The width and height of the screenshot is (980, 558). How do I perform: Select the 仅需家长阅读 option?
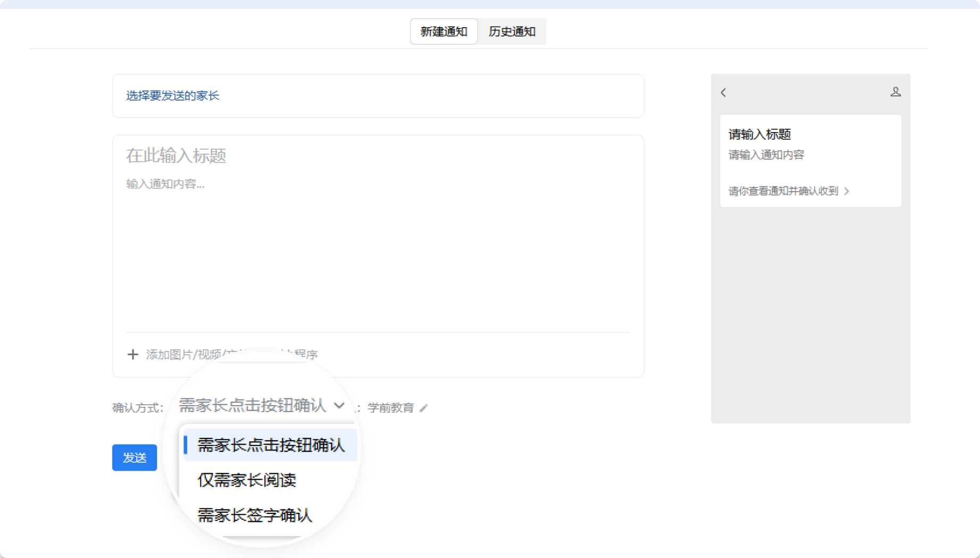(247, 480)
